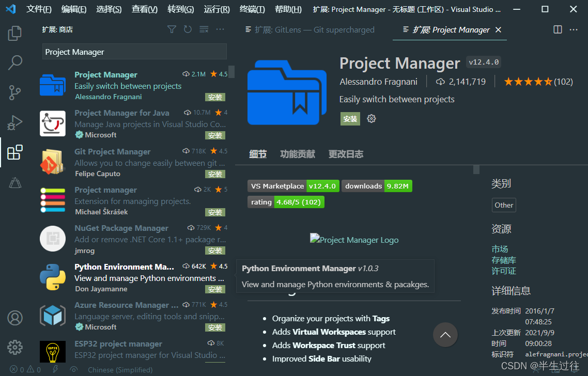Open the 查看(V) menu
This screenshot has width=588, height=376.
click(x=144, y=9)
